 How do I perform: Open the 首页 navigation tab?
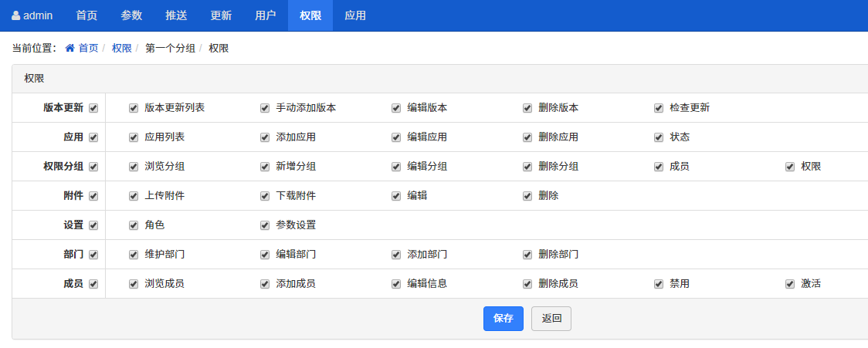[86, 15]
